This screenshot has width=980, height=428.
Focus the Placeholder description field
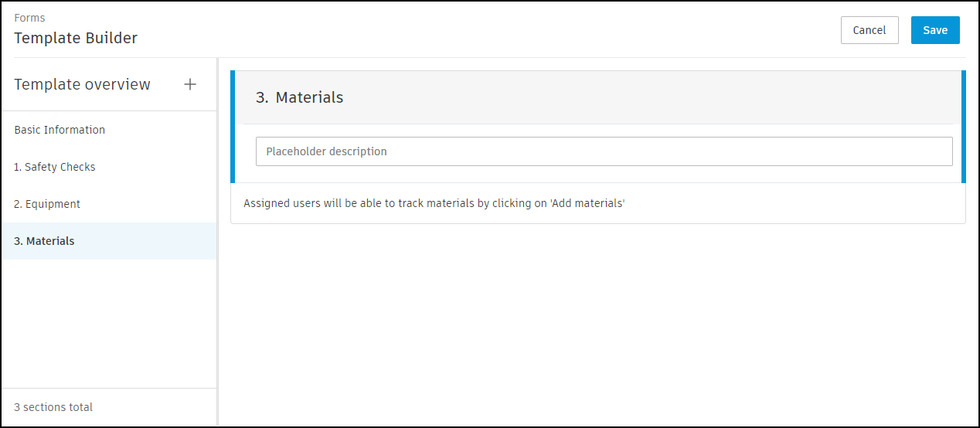604,151
